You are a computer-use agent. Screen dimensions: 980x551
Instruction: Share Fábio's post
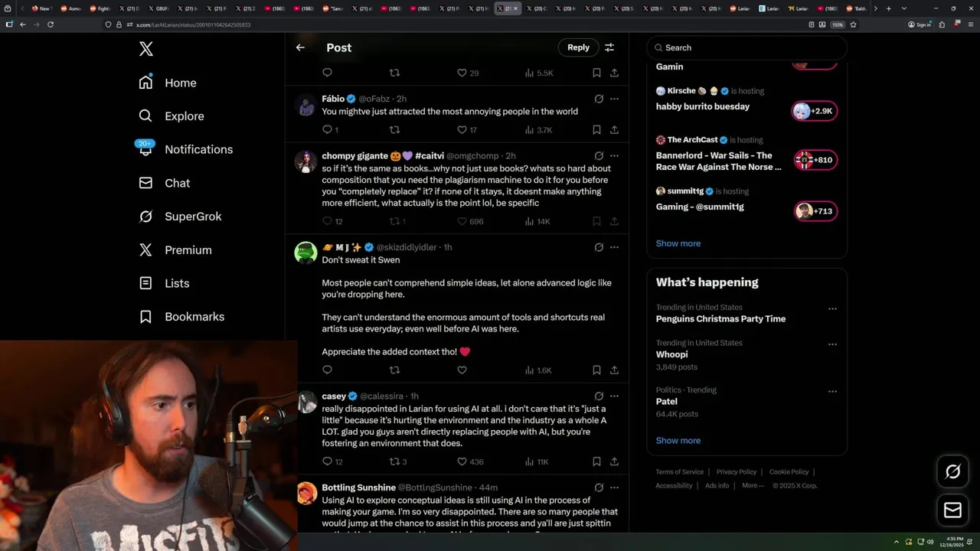coord(614,130)
